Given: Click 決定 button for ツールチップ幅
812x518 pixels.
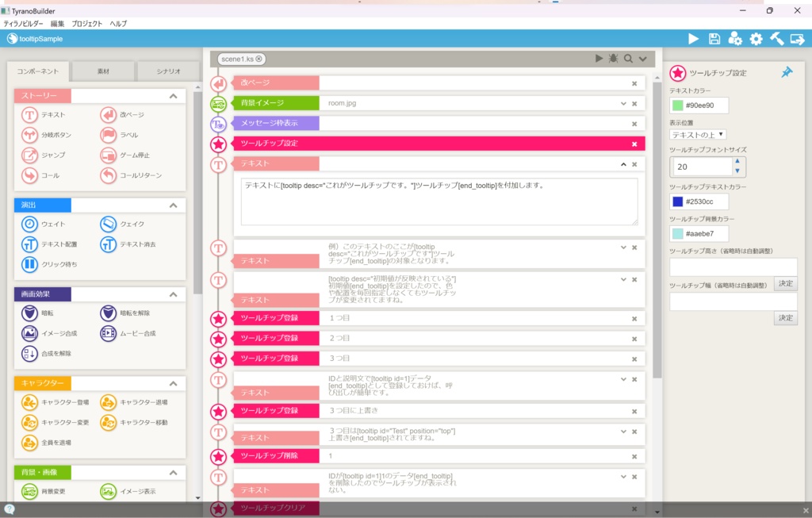Looking at the screenshot, I should pyautogui.click(x=786, y=317).
